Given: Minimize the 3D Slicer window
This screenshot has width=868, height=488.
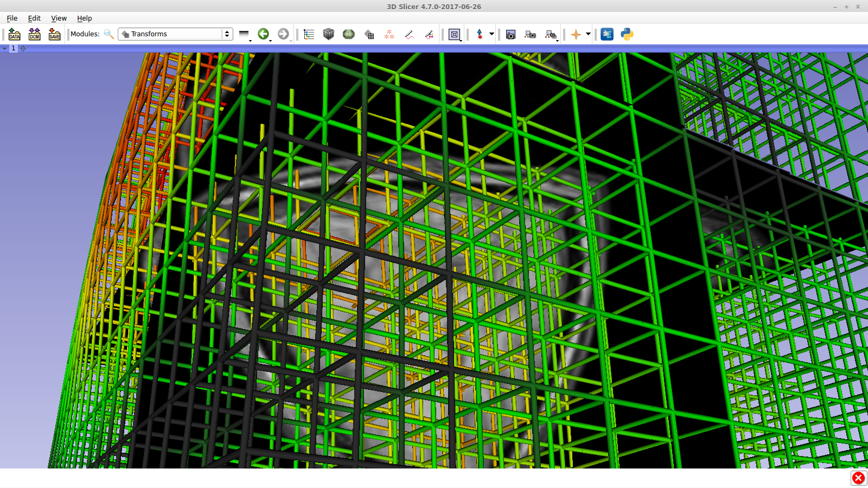Looking at the screenshot, I should click(x=835, y=7).
